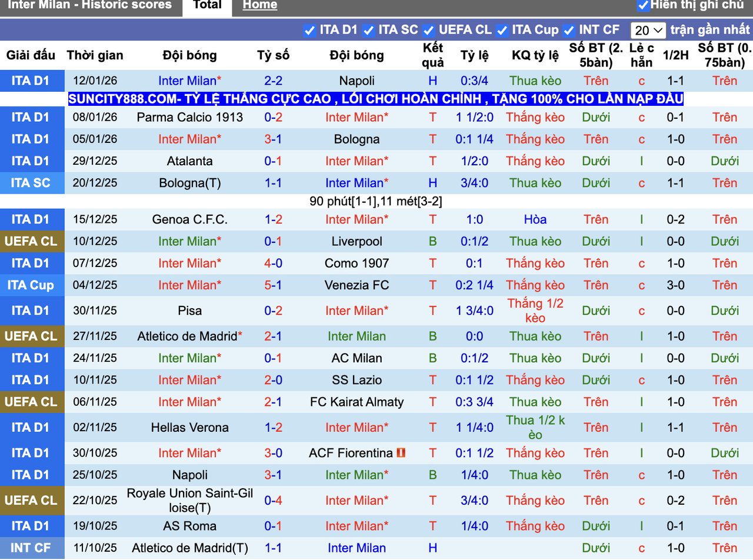Click the date 27/11/25
This screenshot has height=560, width=753.
pyautogui.click(x=95, y=336)
